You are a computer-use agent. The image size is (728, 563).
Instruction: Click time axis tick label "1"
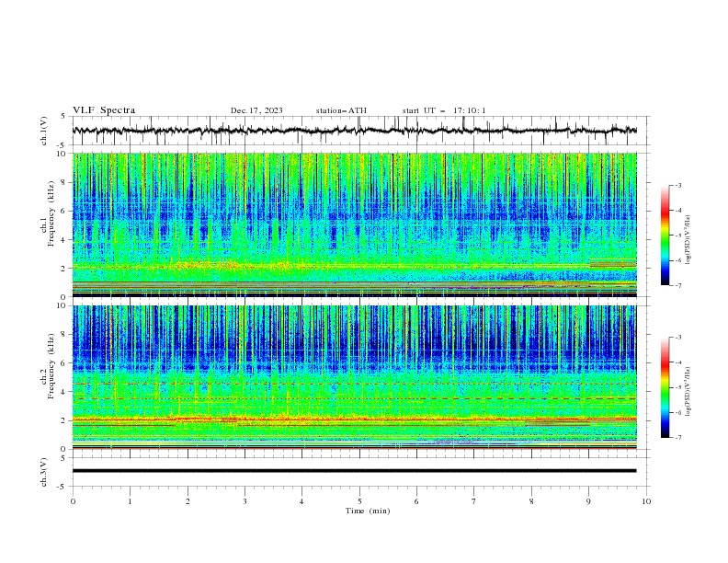[x=130, y=501]
